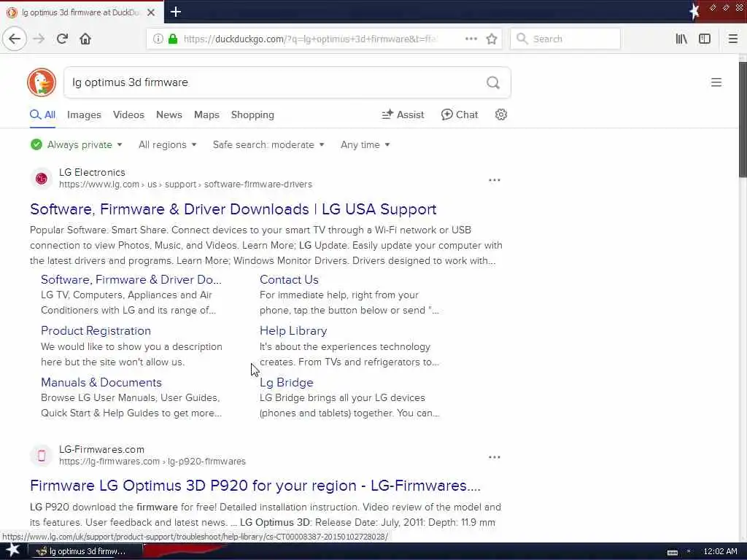This screenshot has width=747, height=560.
Task: Open the DuckDuckGo side menu icon
Action: click(716, 82)
